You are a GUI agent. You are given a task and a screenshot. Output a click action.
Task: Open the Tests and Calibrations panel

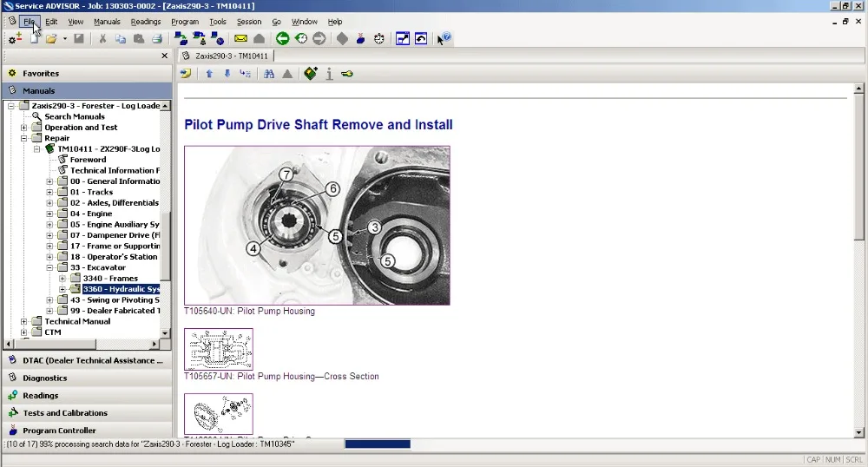point(65,413)
